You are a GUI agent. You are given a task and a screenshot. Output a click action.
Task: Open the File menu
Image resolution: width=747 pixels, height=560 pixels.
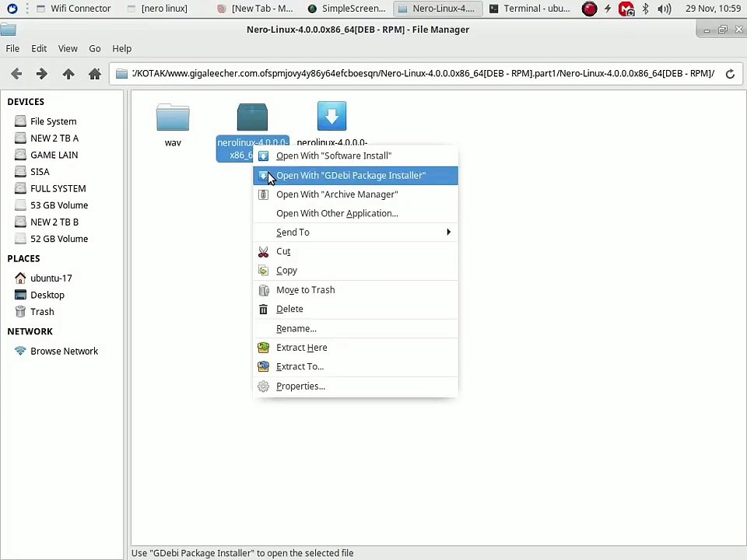coord(12,48)
